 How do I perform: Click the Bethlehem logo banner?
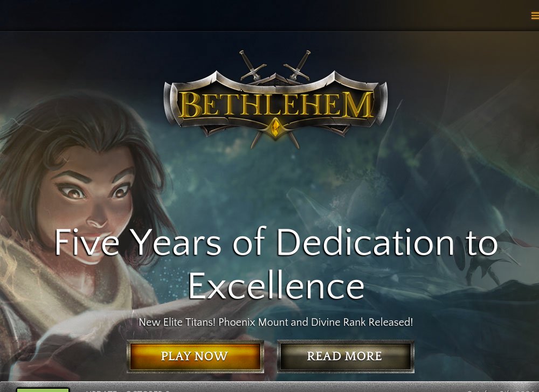pyautogui.click(x=275, y=100)
